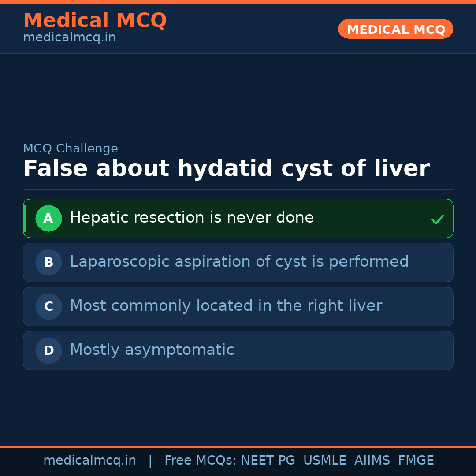Click the large "Medical MCQ" header title
The height and width of the screenshot is (476, 476).
(x=95, y=21)
